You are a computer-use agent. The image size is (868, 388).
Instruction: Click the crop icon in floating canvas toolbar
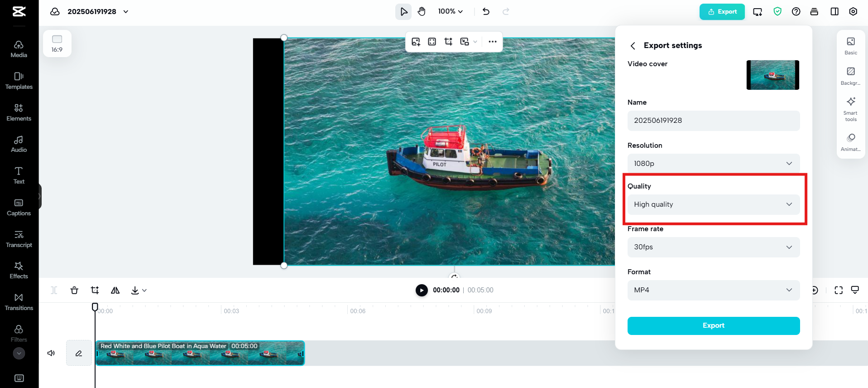pyautogui.click(x=448, y=42)
